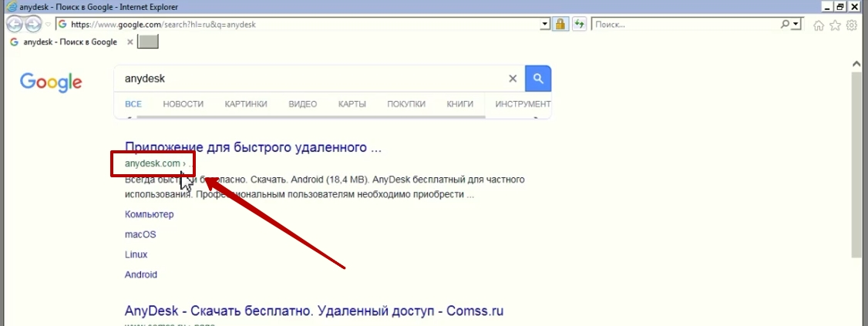Switch to the ПОКУПКИ tab

(406, 103)
